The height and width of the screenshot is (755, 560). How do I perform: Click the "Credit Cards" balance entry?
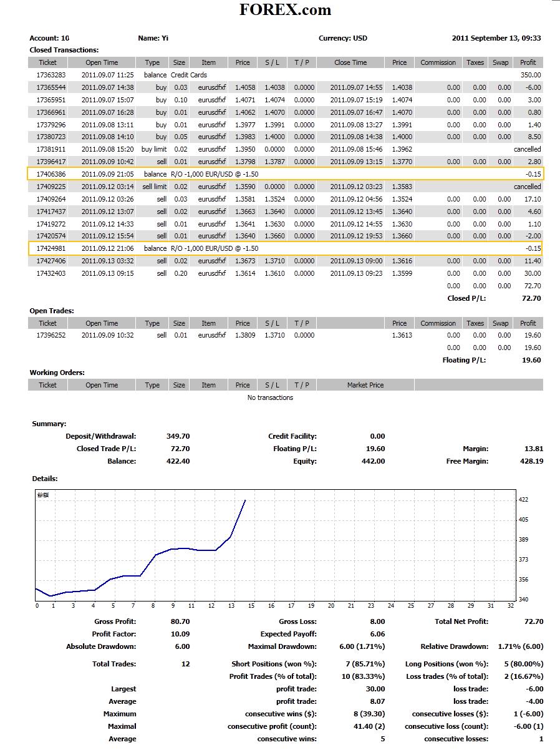[189, 75]
